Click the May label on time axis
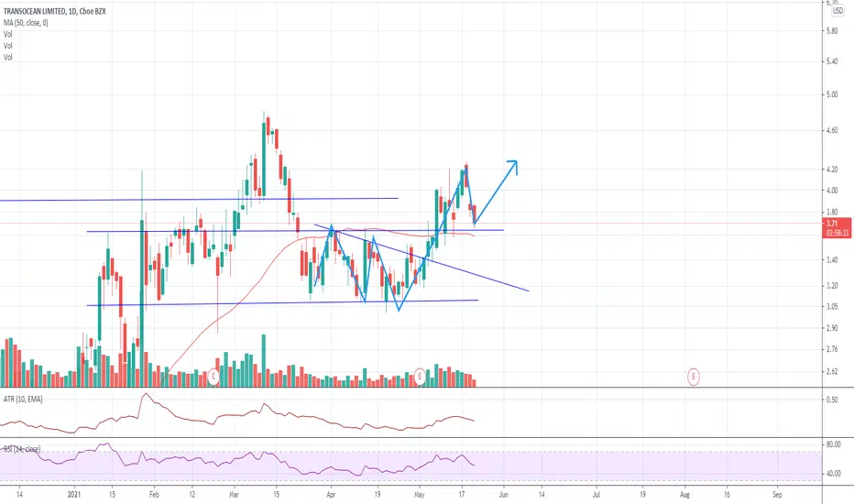This screenshot has height=504, width=854. coord(419,495)
